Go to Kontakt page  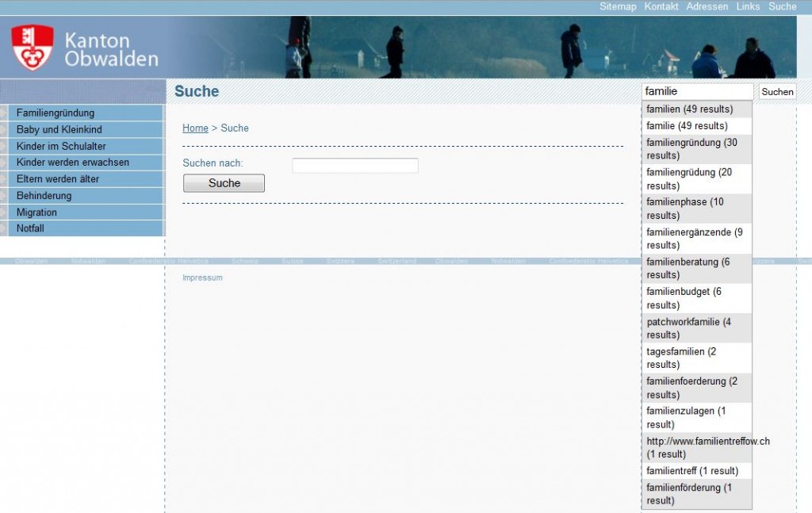661,6
